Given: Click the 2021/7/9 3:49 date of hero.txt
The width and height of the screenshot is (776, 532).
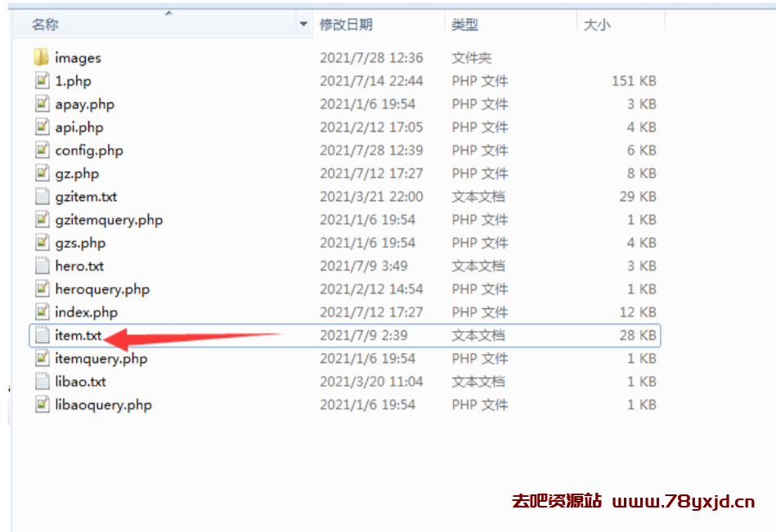Looking at the screenshot, I should 364,266.
